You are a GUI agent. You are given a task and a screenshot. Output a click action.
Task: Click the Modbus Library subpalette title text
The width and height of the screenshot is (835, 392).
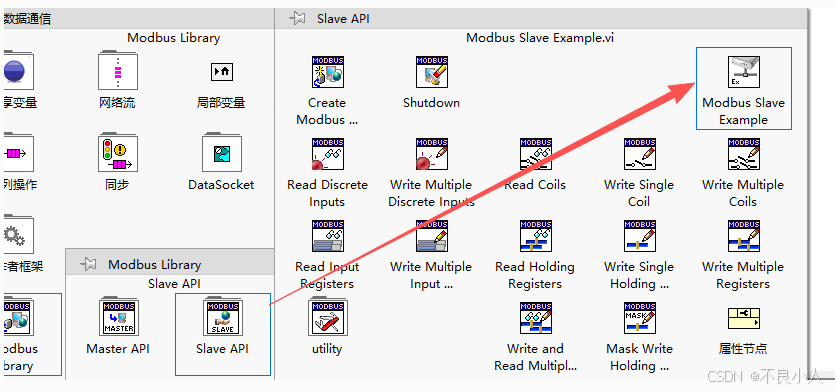154,264
